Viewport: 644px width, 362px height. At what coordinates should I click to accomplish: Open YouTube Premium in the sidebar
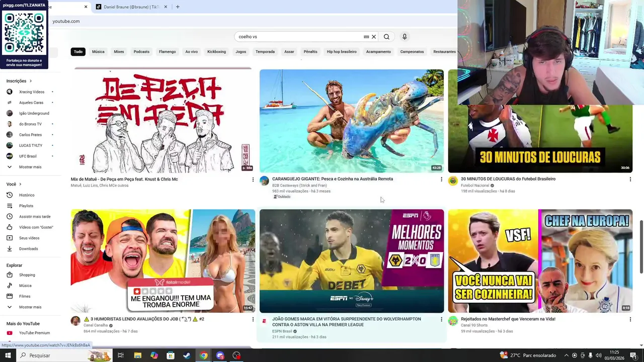pyautogui.click(x=34, y=333)
